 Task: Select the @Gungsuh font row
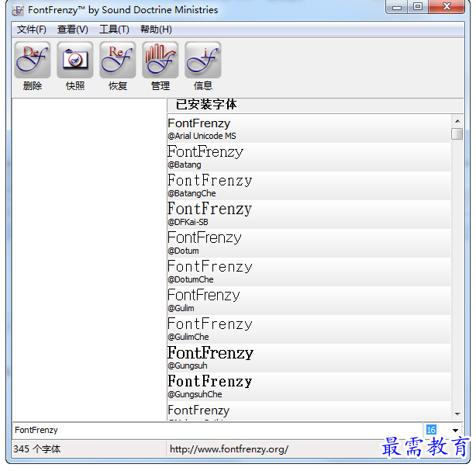[309, 358]
